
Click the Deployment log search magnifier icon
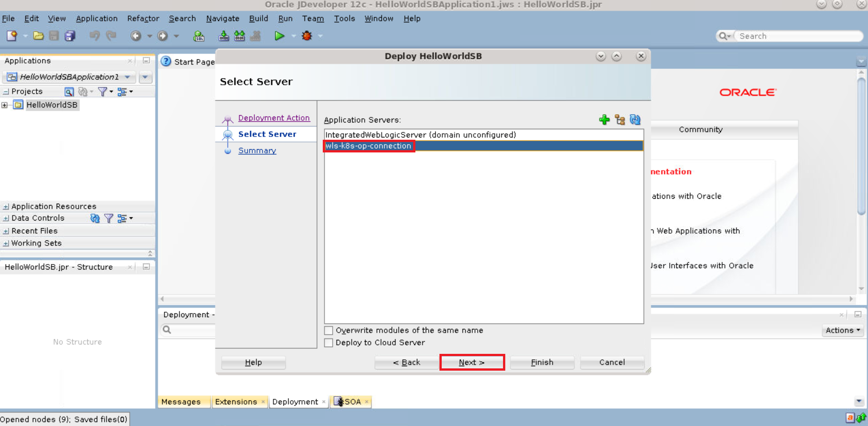point(167,330)
